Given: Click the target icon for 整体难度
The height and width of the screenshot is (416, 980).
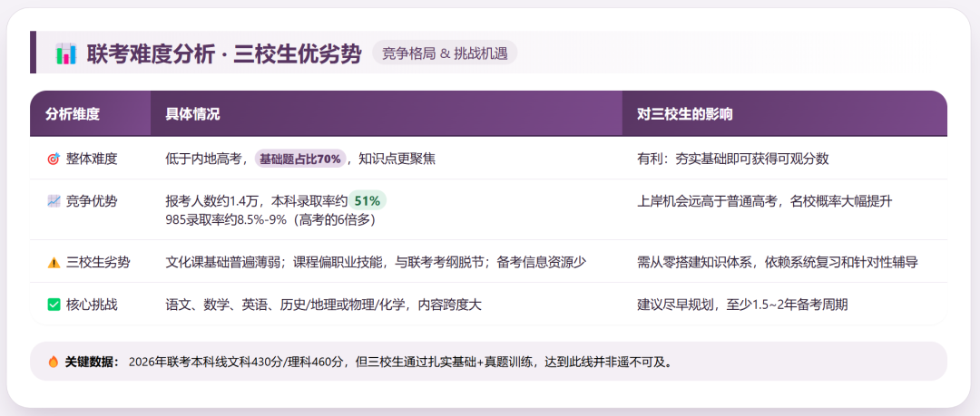Looking at the screenshot, I should [53, 159].
